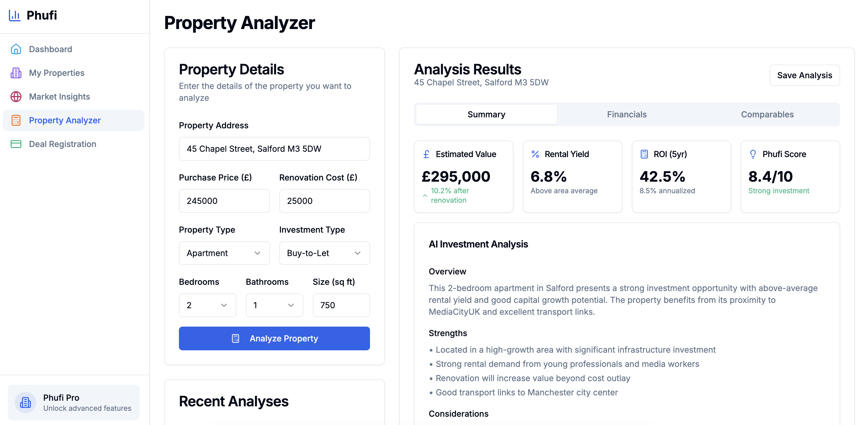This screenshot has height=425, width=868.
Task: Click the Phufi Pro building icon
Action: point(25,402)
